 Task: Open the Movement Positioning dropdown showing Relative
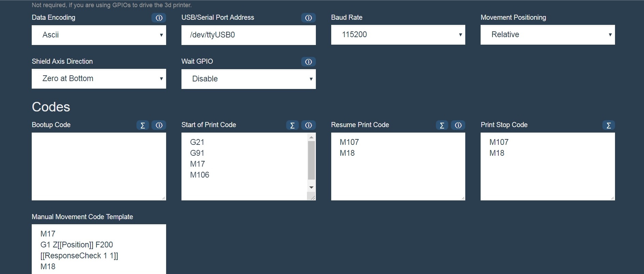click(x=548, y=34)
